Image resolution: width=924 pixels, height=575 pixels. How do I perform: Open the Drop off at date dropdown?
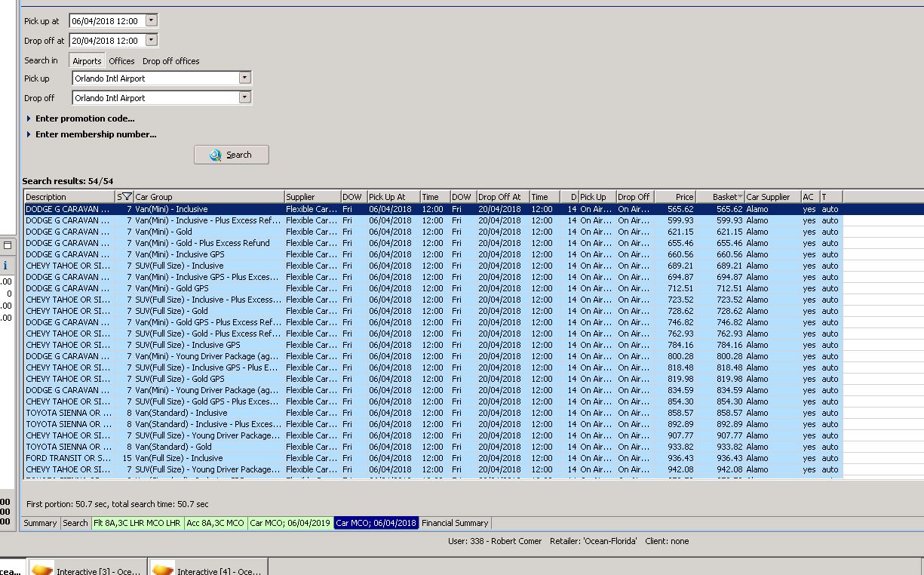tap(151, 40)
